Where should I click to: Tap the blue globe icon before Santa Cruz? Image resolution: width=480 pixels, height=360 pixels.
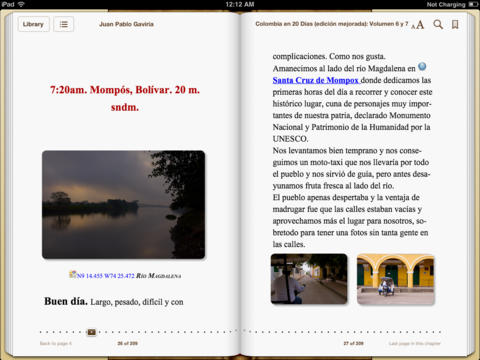422,67
